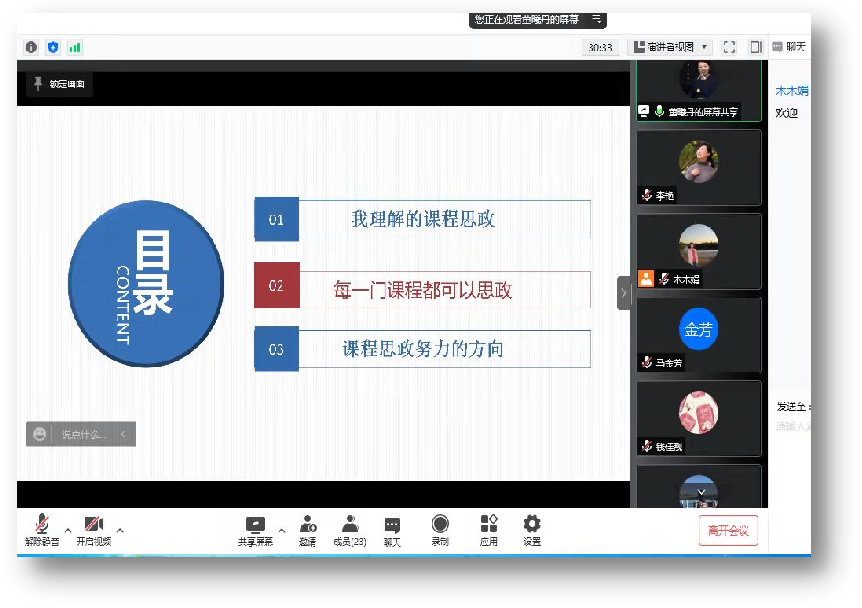Toggle the pin screen button
Screen dimensions: 862x608
click(60, 84)
